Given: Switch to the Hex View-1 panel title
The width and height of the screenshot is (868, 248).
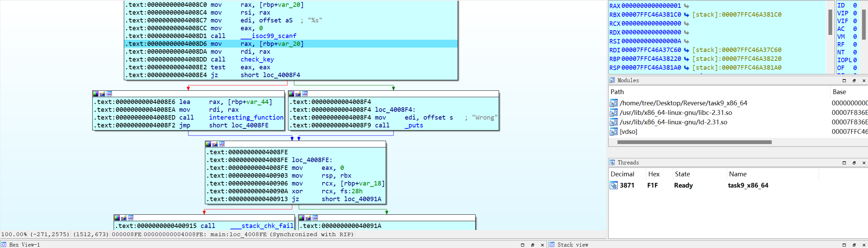Looking at the screenshot, I should [24, 245].
